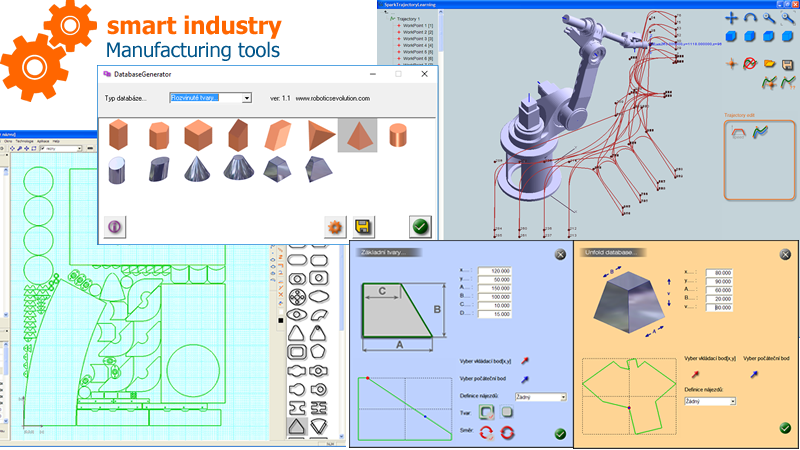Click the www.roboticsevolution.com link text
800x450 pixels.
333,98
